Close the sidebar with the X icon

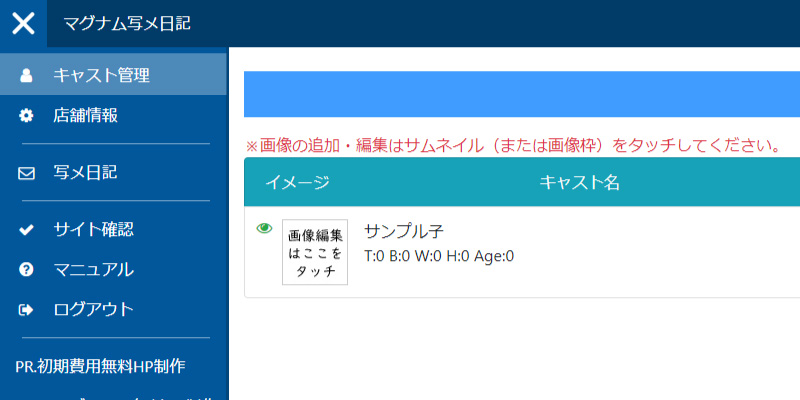click(x=23, y=23)
